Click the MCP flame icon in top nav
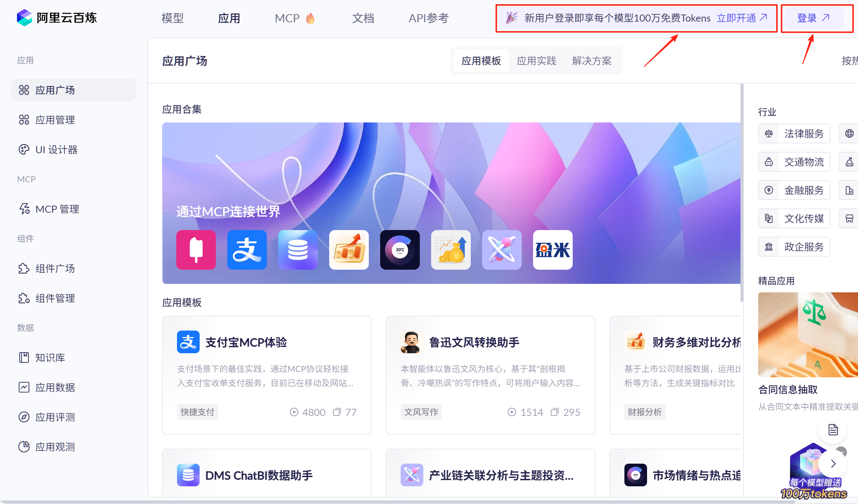Image resolution: width=858 pixels, height=504 pixels. click(x=310, y=18)
